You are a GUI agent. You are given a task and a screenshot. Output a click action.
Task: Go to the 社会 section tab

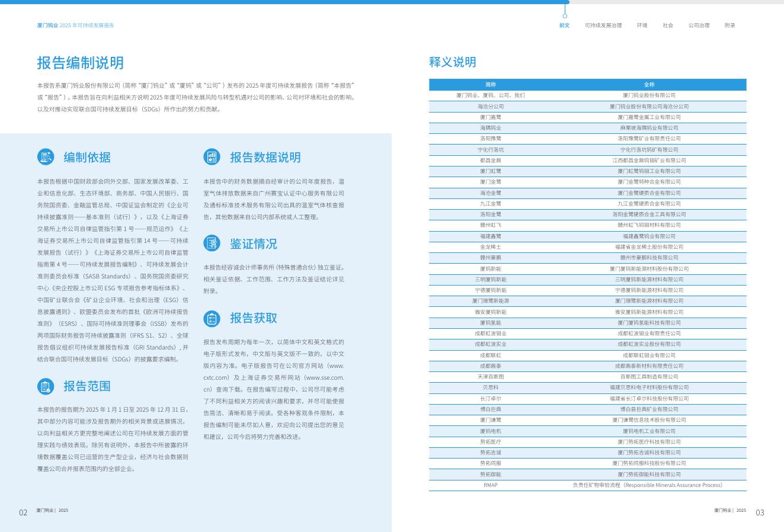coord(668,25)
